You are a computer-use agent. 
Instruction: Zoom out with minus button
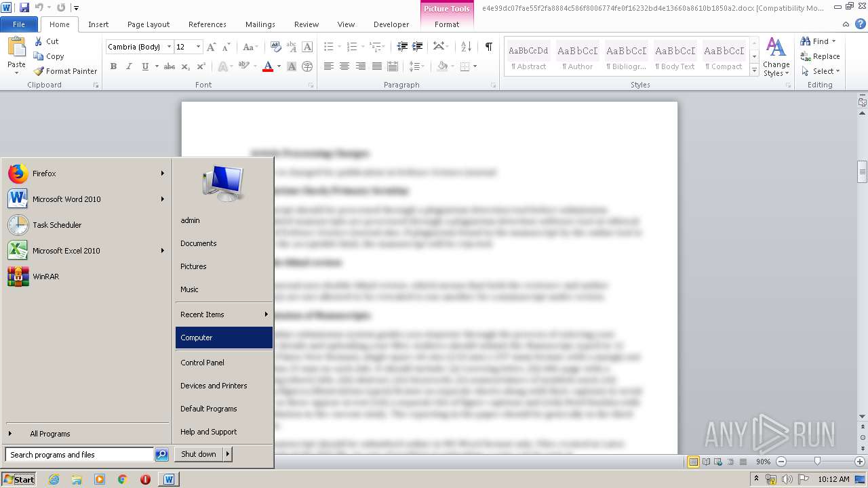[781, 462]
